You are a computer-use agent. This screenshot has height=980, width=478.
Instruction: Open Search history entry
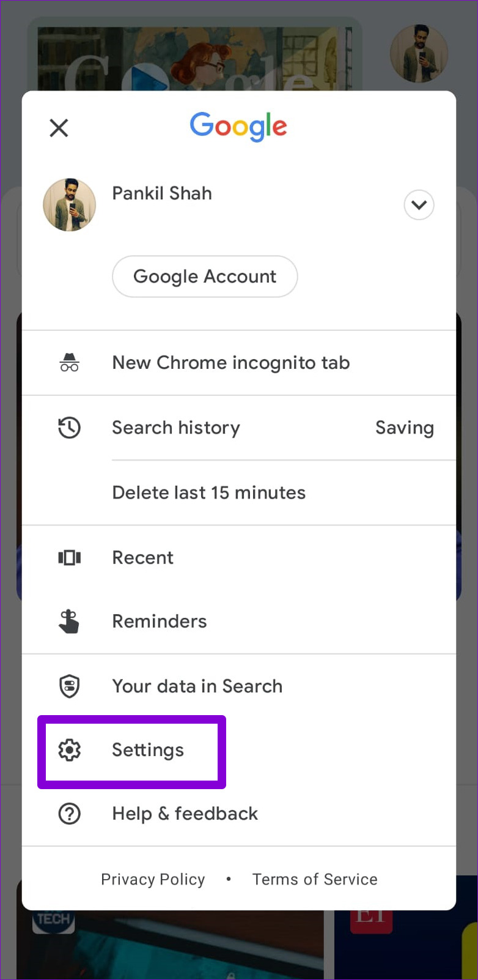tap(176, 428)
